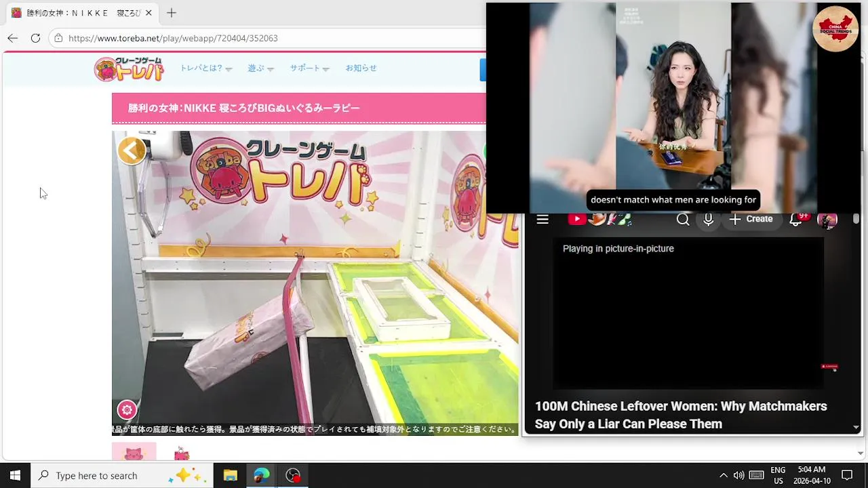868x488 pixels.
Task: Click the YouTube window scrollbar down arrow
Action: click(x=856, y=428)
